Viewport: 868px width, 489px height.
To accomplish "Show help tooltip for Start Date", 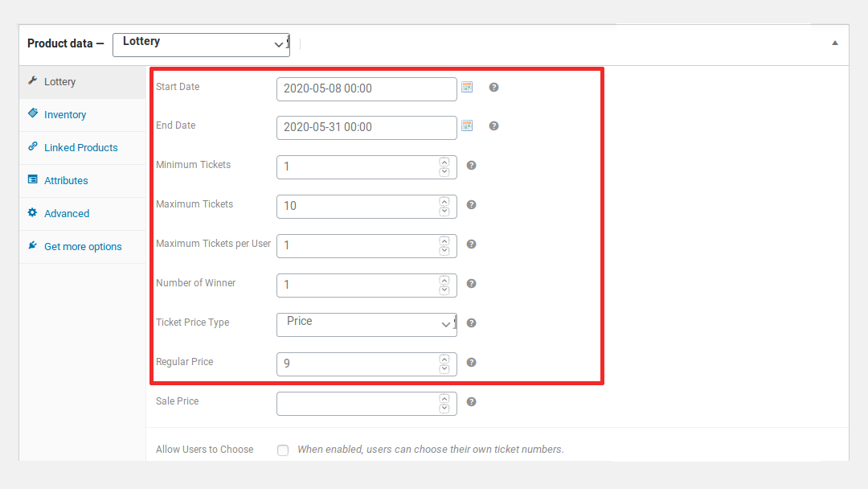I will coord(493,88).
